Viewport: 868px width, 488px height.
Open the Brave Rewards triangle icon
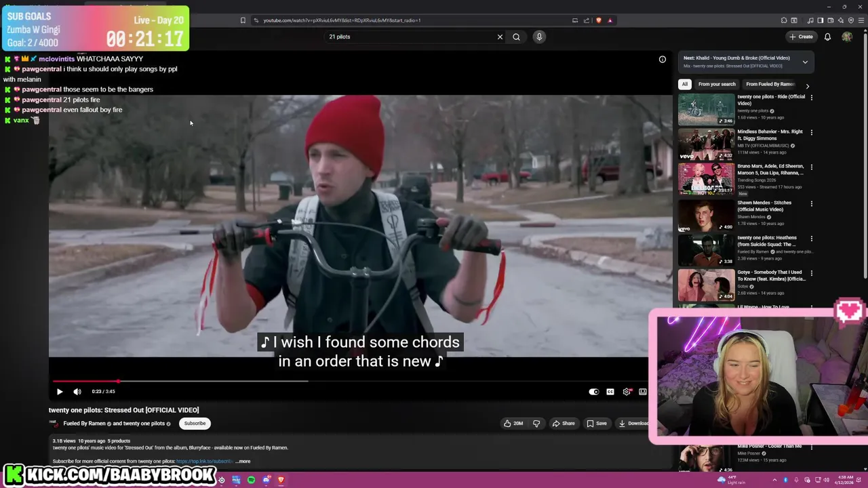[610, 20]
